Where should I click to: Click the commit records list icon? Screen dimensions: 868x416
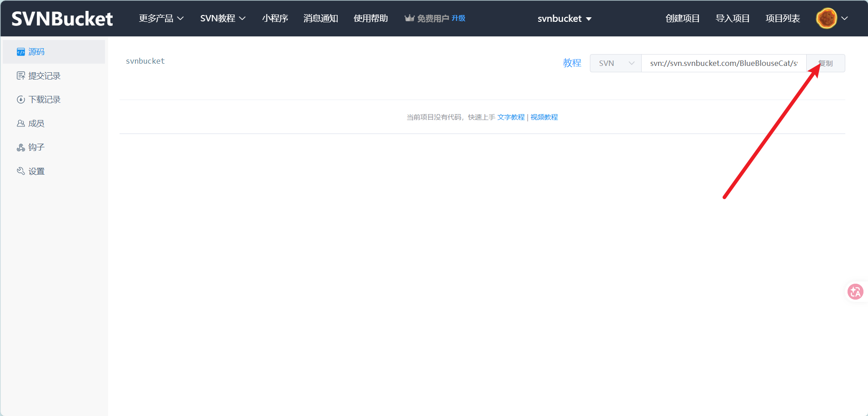(21, 76)
